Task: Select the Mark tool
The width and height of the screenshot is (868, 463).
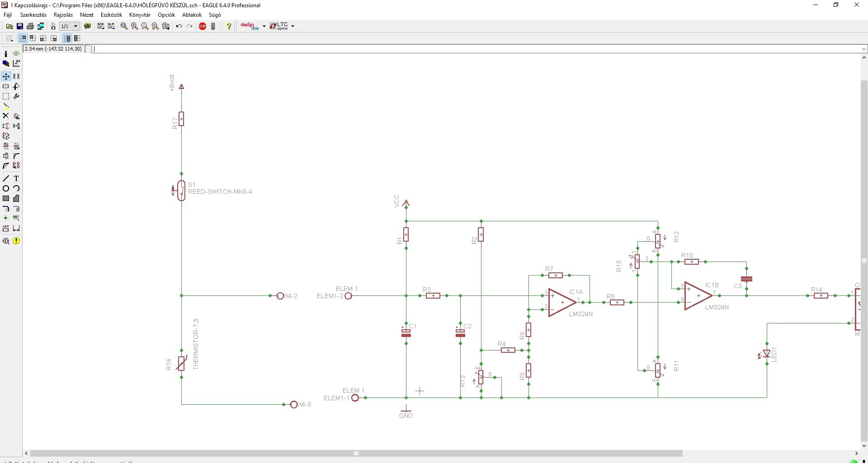Action: coord(16,64)
